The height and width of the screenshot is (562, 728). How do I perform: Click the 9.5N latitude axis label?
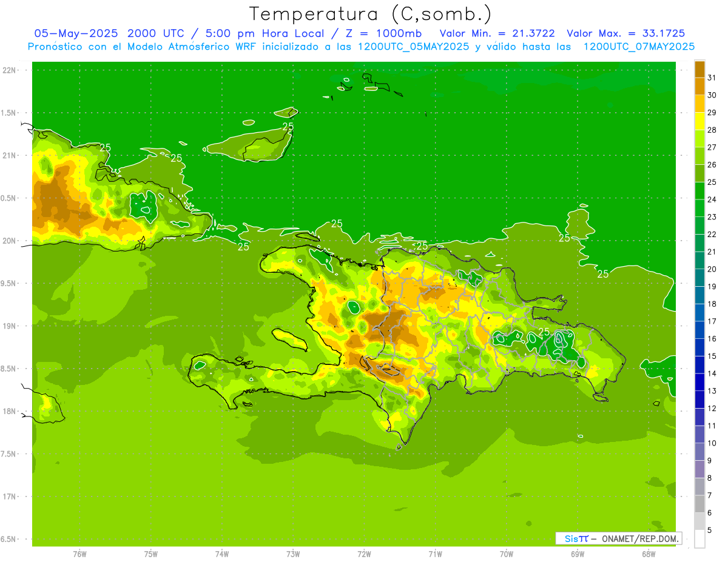[9, 283]
